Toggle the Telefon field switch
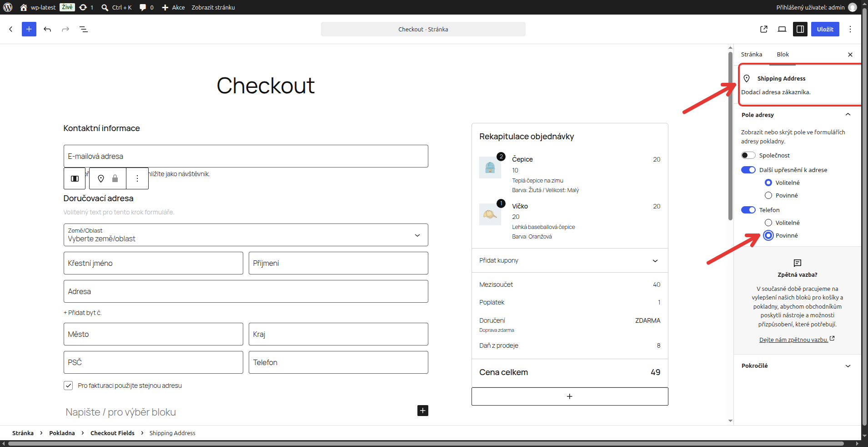 tap(748, 210)
